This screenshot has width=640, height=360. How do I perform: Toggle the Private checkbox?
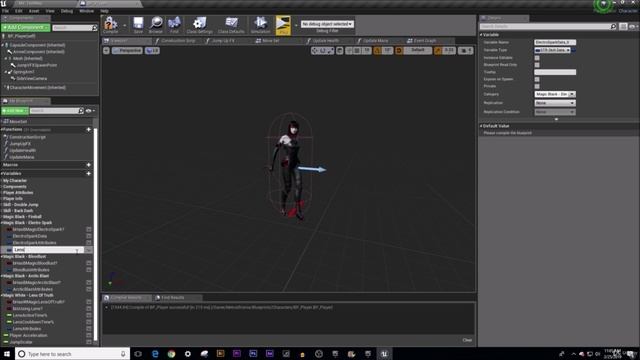[537, 86]
